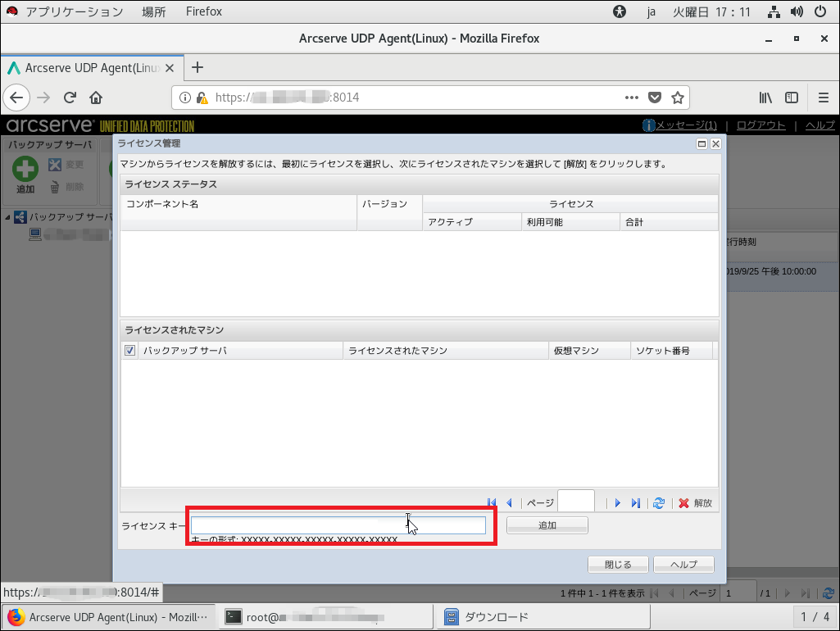This screenshot has height=631, width=840.
Task: Open the ダウンロード window from taskbar
Action: pos(543,617)
